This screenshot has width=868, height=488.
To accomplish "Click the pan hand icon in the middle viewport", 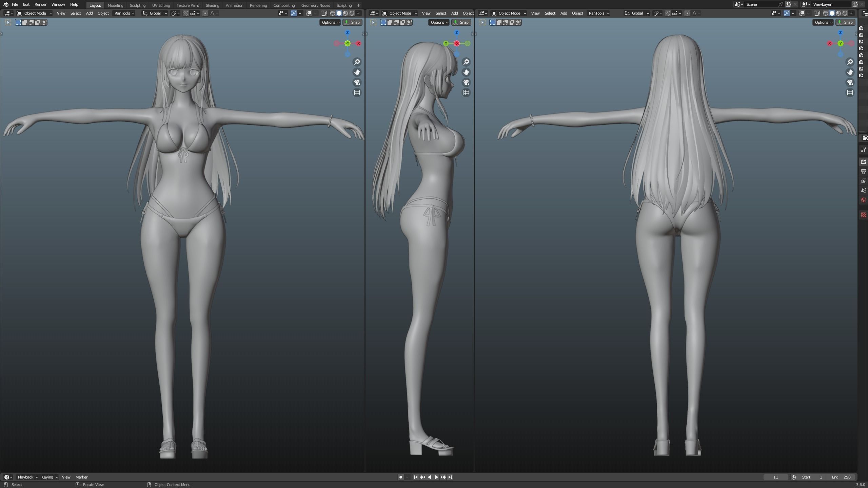I will [466, 72].
